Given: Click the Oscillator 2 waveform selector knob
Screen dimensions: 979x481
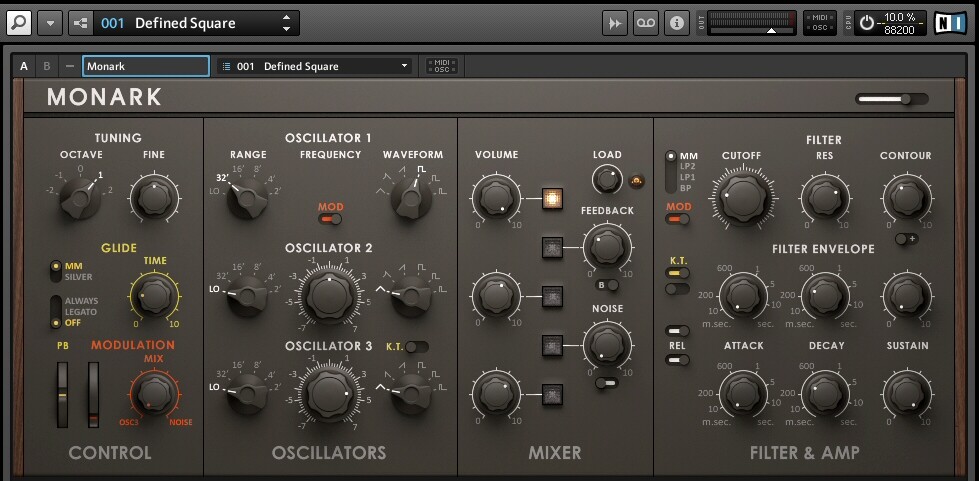Looking at the screenshot, I should point(411,296).
